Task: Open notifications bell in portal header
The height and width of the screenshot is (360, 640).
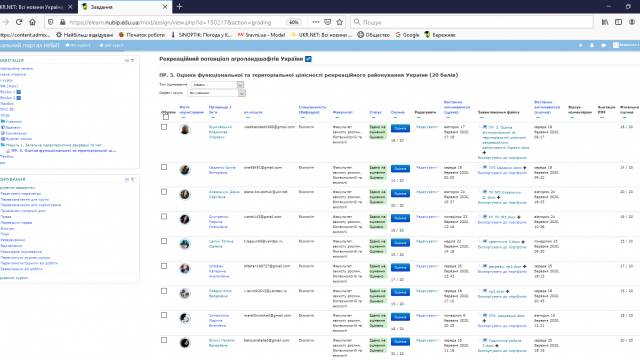Action: [x=592, y=45]
